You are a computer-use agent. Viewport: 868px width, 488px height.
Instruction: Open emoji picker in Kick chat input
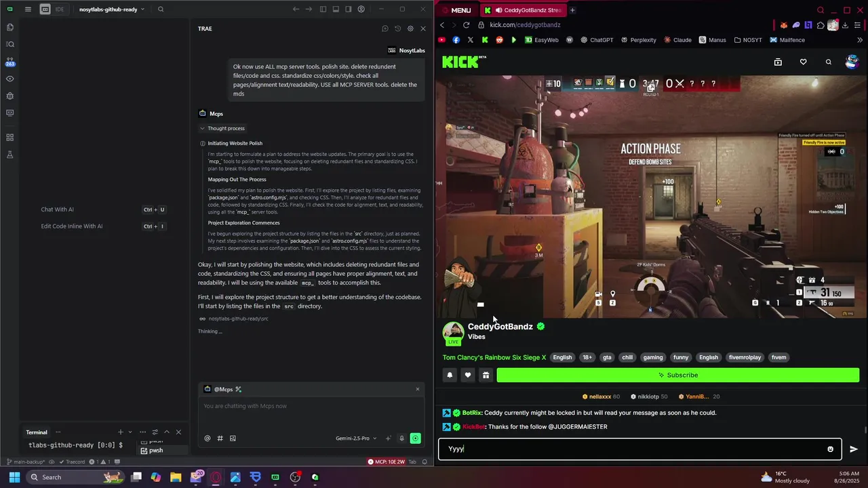click(830, 449)
